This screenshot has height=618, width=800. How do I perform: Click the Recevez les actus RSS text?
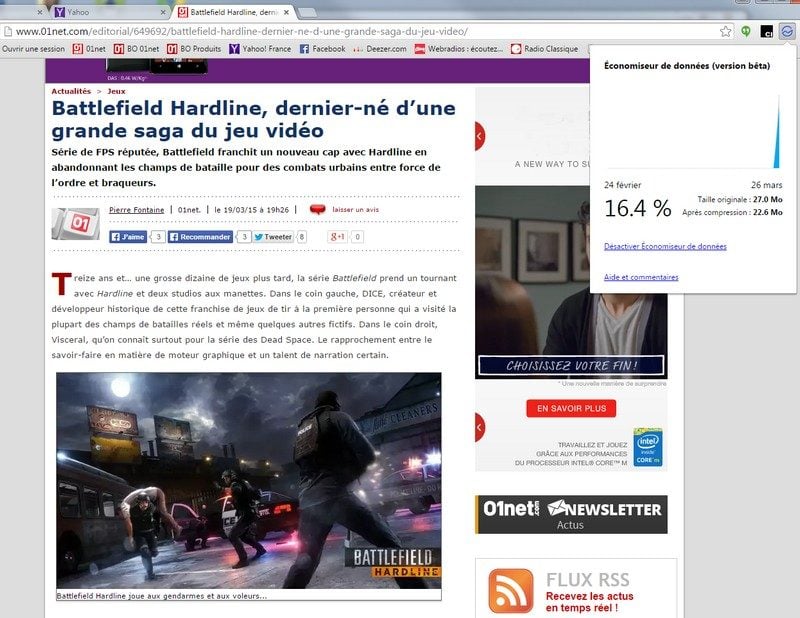(x=589, y=602)
